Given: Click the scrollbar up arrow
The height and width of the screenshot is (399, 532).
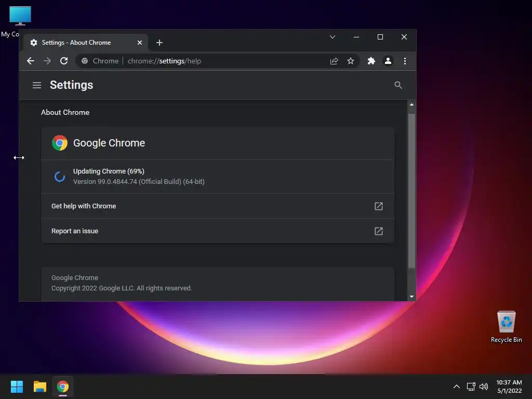Looking at the screenshot, I should click(x=411, y=104).
